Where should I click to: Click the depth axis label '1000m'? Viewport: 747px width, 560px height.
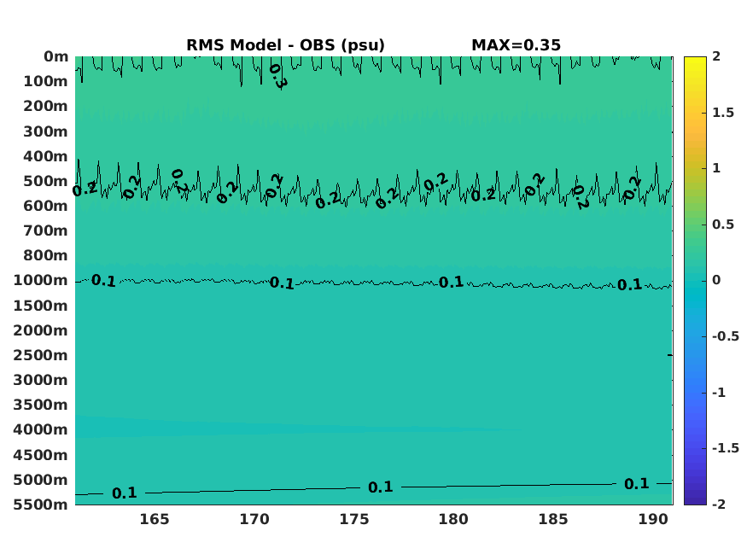point(40,280)
